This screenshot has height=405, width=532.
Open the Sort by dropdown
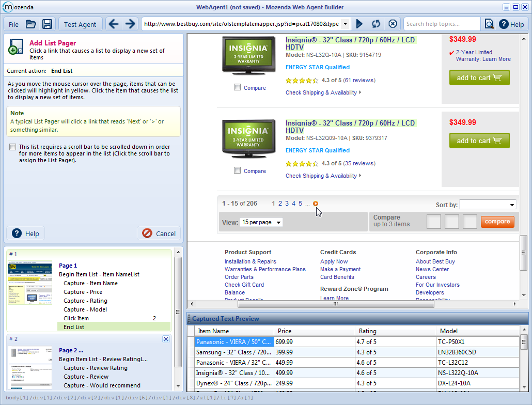click(x=488, y=205)
